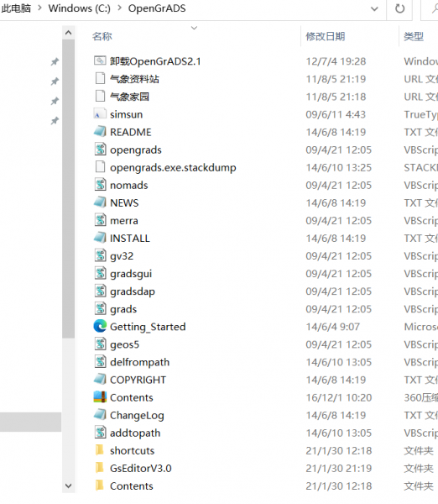Open the 此电脑 breadcrumb segment

16,8
